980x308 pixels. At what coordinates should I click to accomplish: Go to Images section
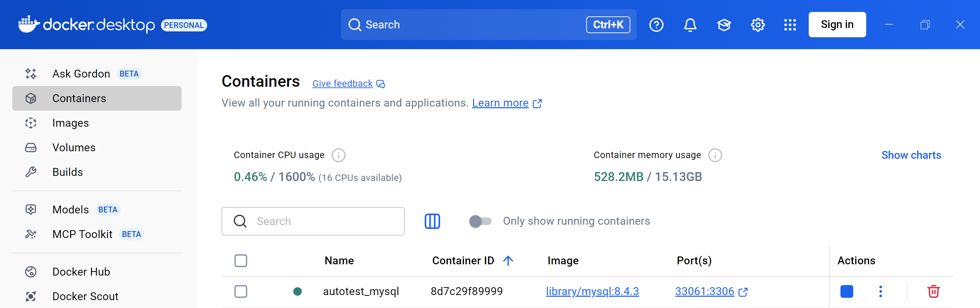coord(97,123)
